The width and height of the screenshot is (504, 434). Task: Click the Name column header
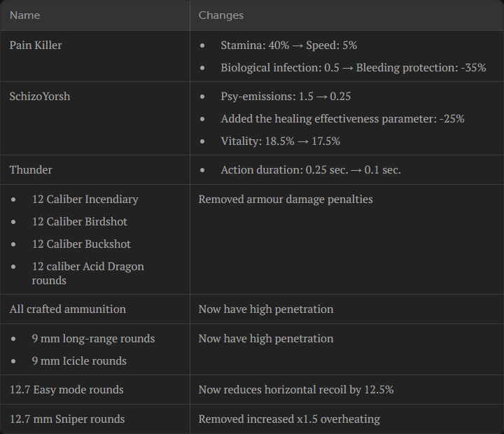[x=25, y=15]
